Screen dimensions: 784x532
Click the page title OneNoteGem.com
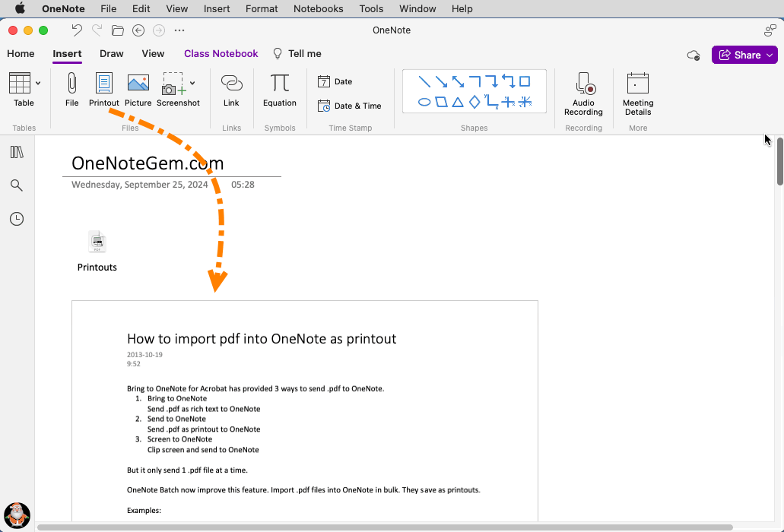[148, 163]
